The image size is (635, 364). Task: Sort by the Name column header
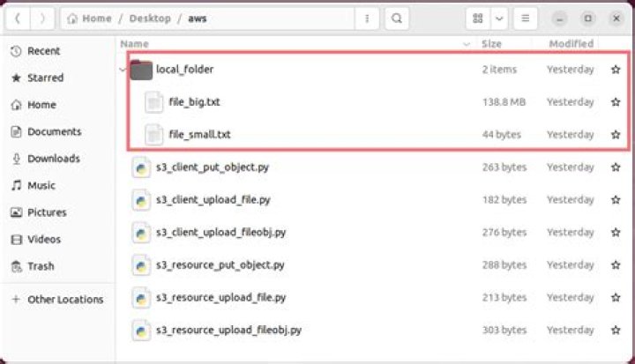pyautogui.click(x=135, y=44)
